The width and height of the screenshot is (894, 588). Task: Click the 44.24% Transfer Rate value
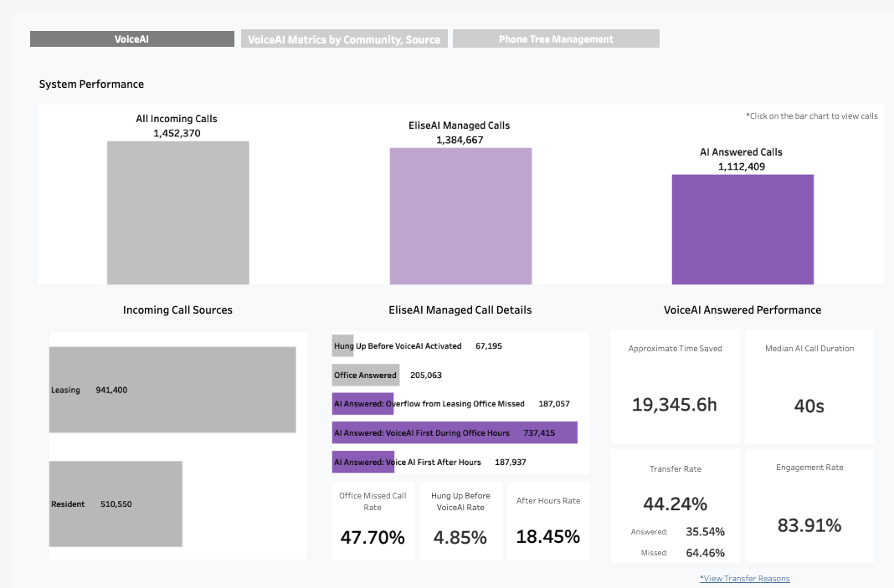(675, 504)
